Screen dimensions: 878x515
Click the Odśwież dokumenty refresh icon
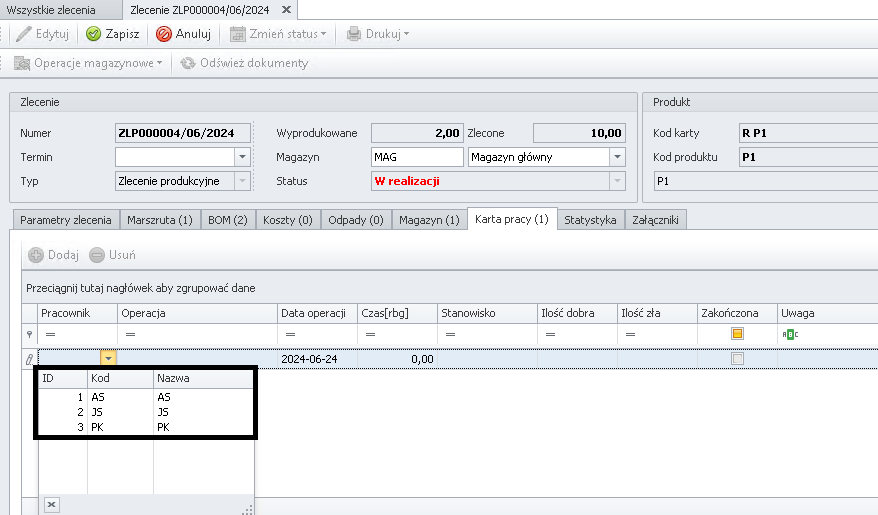tap(187, 63)
